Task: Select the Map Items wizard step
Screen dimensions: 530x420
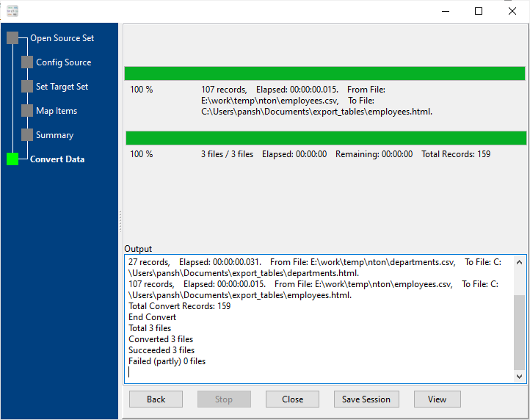Action: tap(57, 111)
